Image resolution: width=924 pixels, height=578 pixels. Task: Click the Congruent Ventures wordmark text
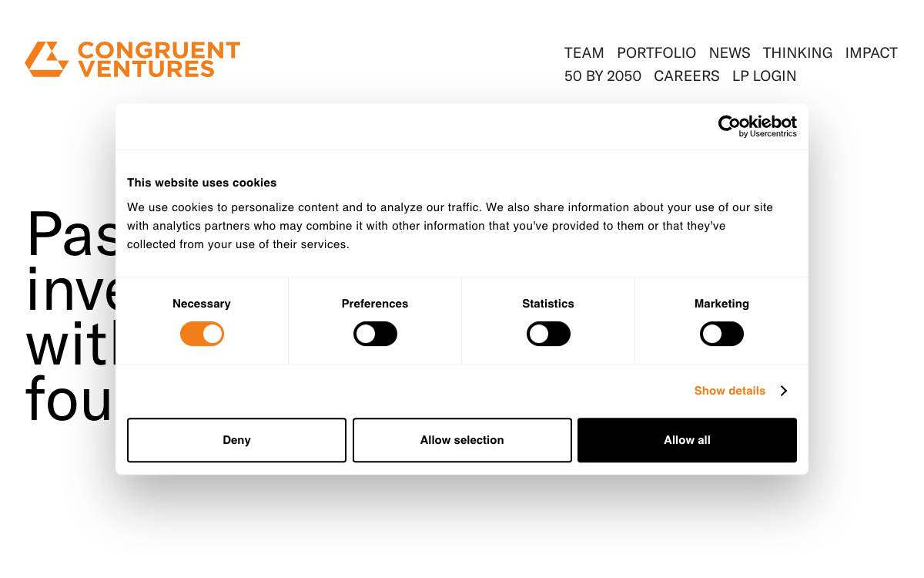(x=159, y=59)
